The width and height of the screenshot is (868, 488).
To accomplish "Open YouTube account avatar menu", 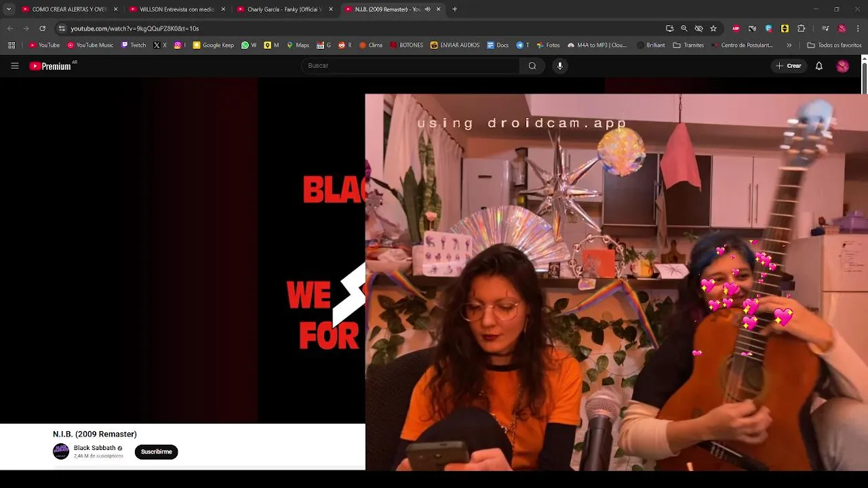I will 842,66.
